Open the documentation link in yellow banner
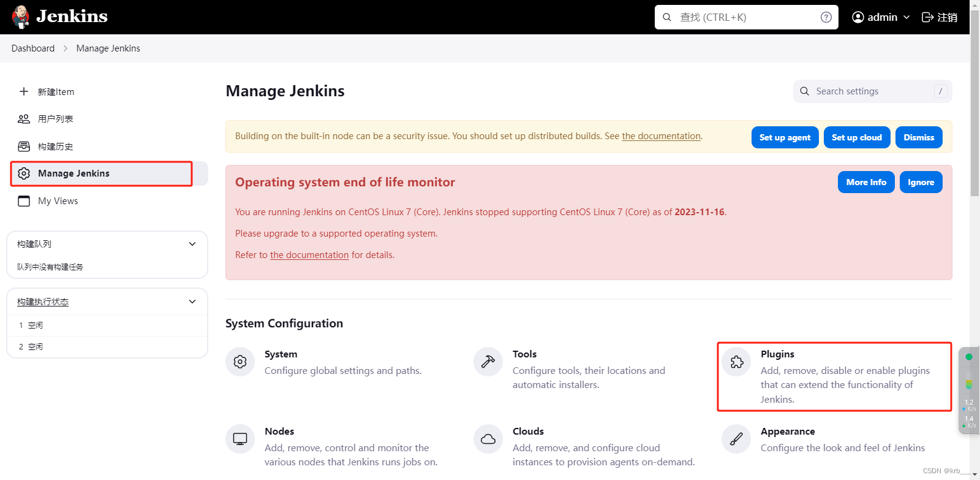The width and height of the screenshot is (980, 480). click(661, 136)
